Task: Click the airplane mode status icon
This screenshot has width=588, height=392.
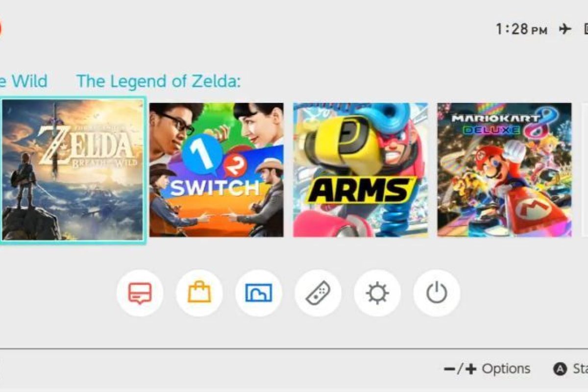Action: (565, 29)
